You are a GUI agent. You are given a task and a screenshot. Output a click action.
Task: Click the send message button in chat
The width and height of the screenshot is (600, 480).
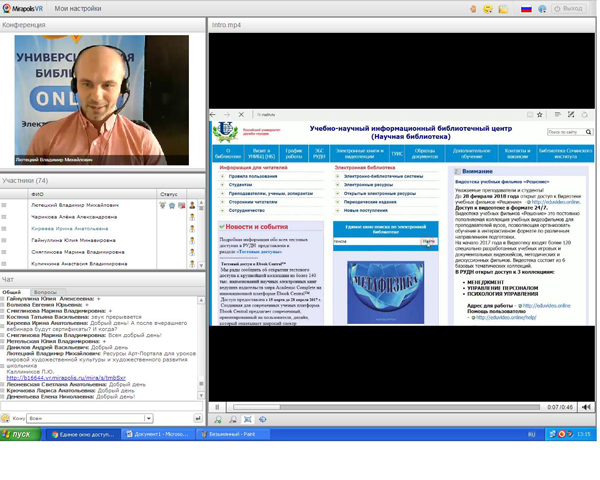(x=198, y=418)
